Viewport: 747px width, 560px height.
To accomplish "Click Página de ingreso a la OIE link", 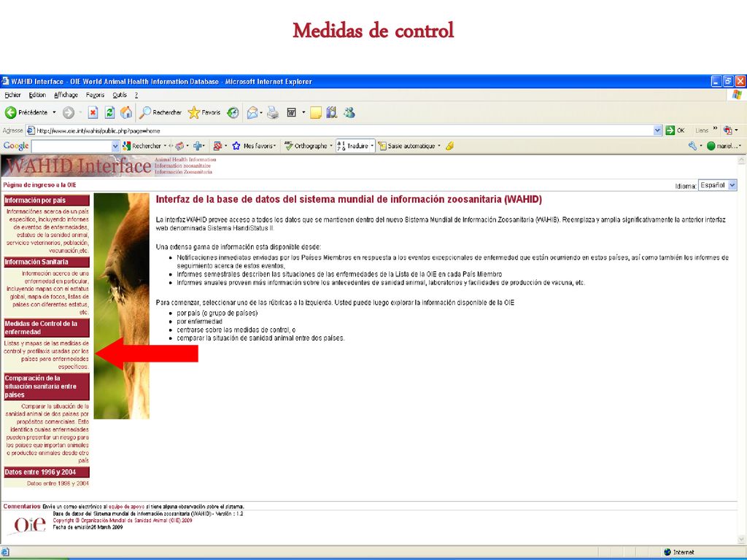I will coord(39,184).
